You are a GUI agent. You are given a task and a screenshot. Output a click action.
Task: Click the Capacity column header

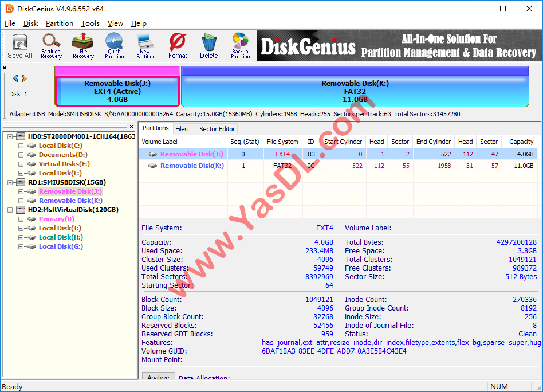pos(521,142)
